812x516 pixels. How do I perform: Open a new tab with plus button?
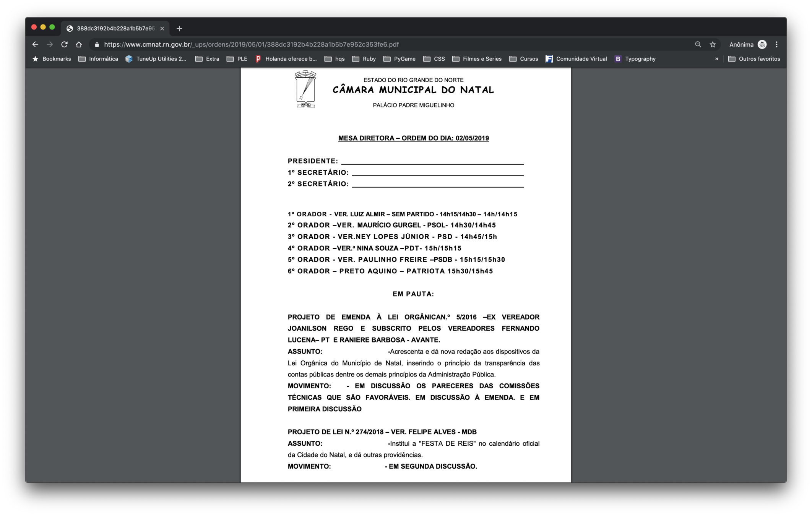pos(179,29)
